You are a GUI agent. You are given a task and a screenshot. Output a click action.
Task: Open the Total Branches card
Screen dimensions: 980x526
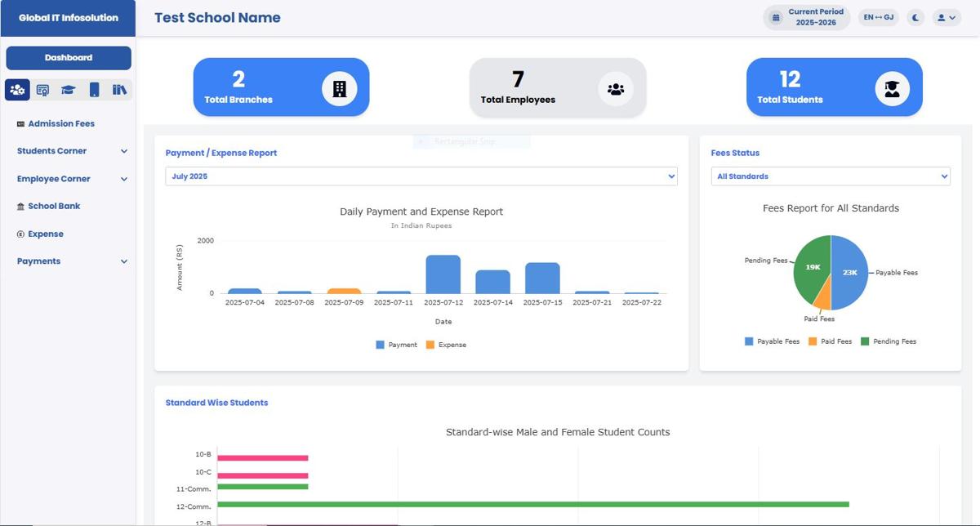coord(281,87)
